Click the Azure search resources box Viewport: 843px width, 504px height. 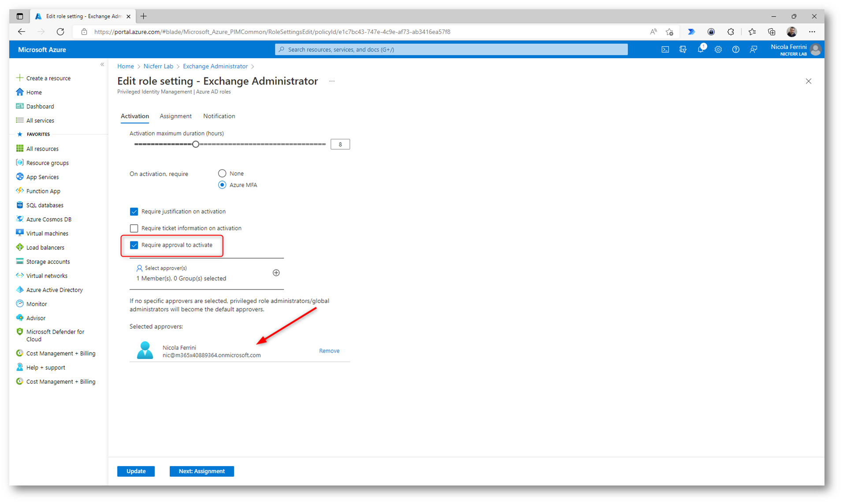[x=451, y=49]
